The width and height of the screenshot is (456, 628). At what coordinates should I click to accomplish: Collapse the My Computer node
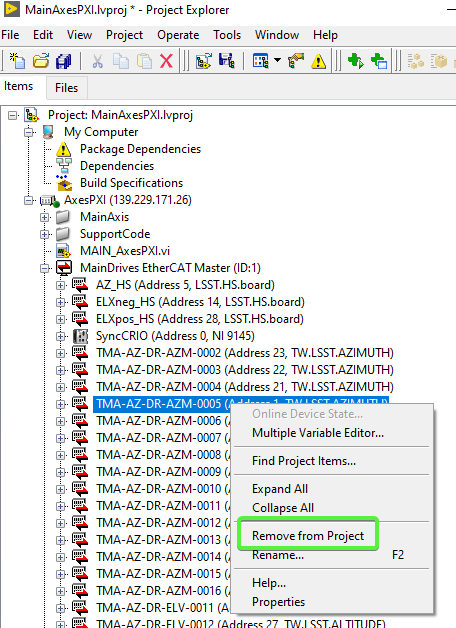(x=29, y=132)
